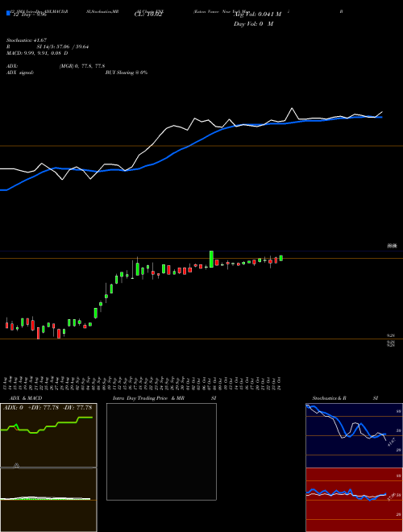The height and width of the screenshot is (532, 403).
Task: Click the 'Day Vol: 0 M' value
Action: (x=253, y=23)
